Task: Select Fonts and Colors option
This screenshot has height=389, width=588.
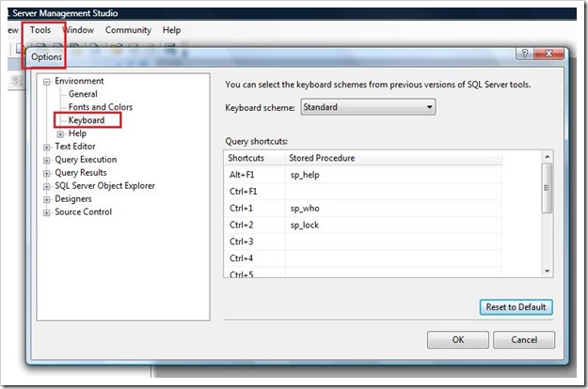Action: pos(101,107)
